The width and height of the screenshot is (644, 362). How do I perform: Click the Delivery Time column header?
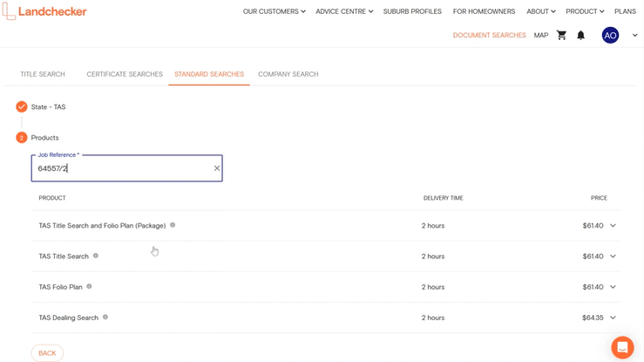(444, 198)
